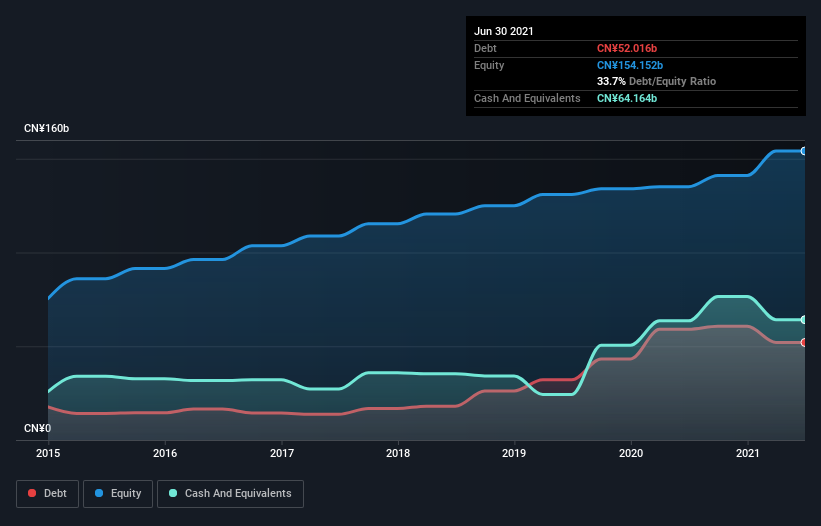Click the Equity label in tooltip
This screenshot has height=526, width=821.
pos(489,65)
